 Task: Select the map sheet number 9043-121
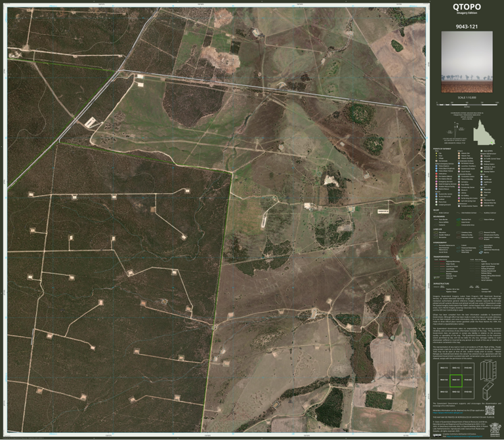(467, 27)
